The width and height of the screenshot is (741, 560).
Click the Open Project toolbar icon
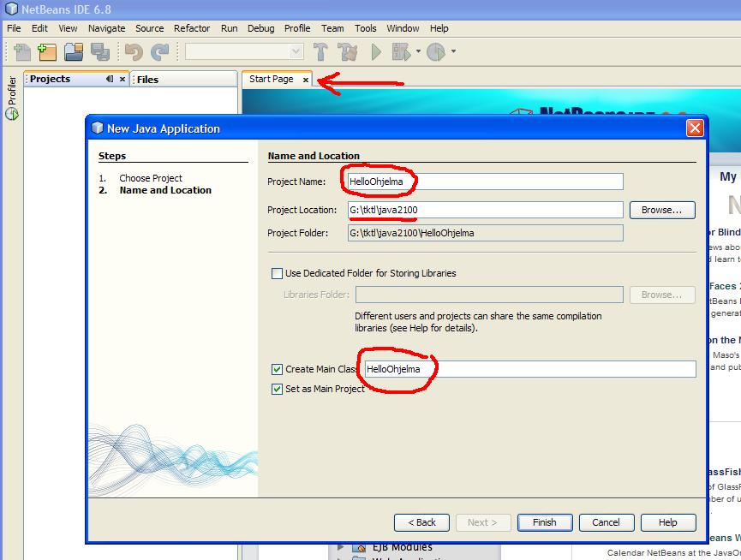click(74, 51)
